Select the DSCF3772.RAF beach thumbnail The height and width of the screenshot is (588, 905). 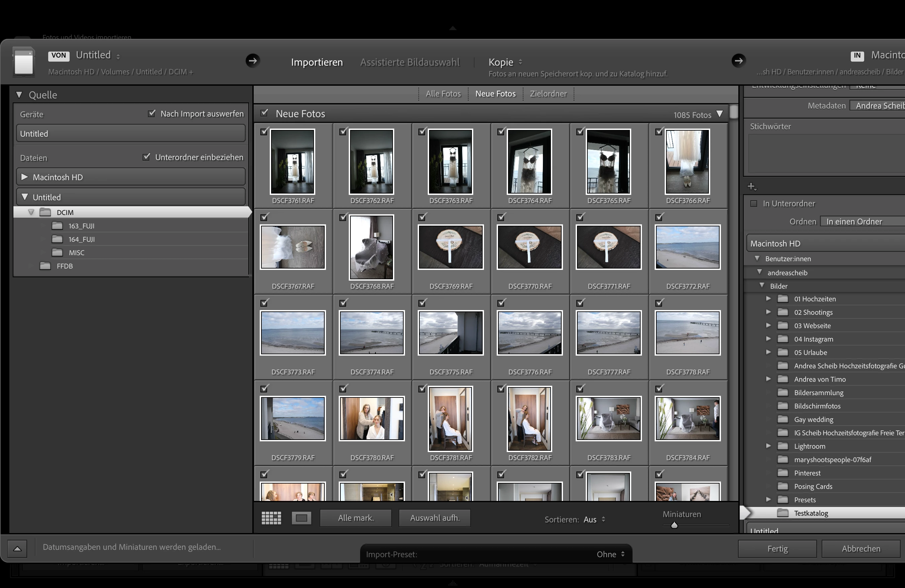[687, 247]
